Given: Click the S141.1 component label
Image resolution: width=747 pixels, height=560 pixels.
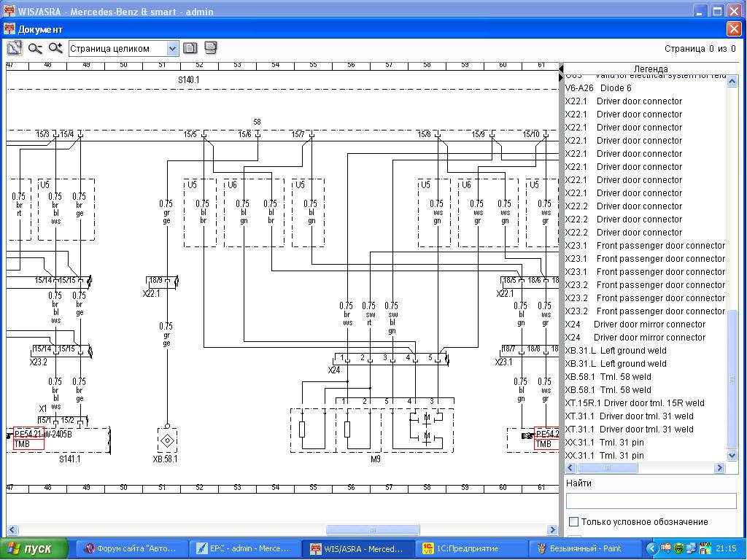Looking at the screenshot, I should point(69,459).
